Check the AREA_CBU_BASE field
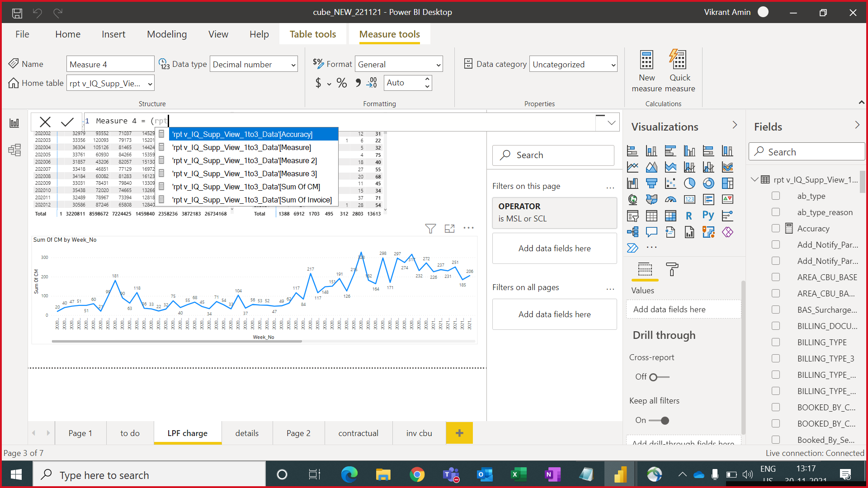Screen dimensions: 868x488 (776, 277)
